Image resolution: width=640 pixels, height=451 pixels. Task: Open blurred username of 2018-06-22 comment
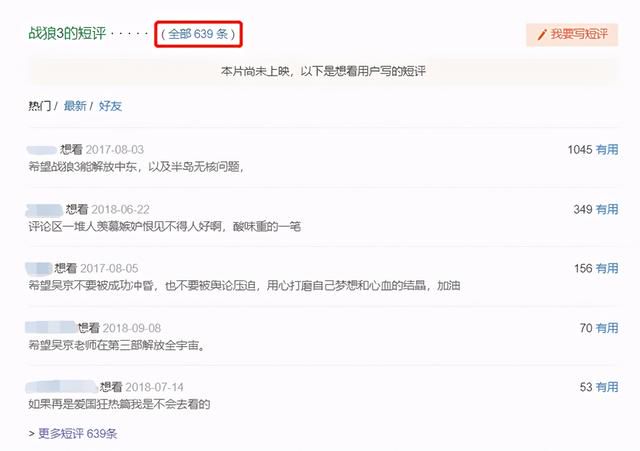(44, 210)
